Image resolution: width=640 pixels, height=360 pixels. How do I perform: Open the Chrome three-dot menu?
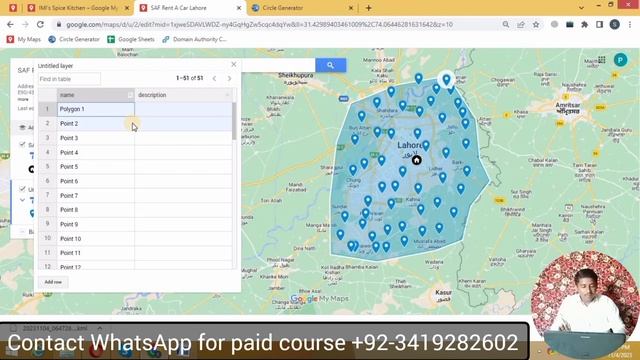pos(630,24)
